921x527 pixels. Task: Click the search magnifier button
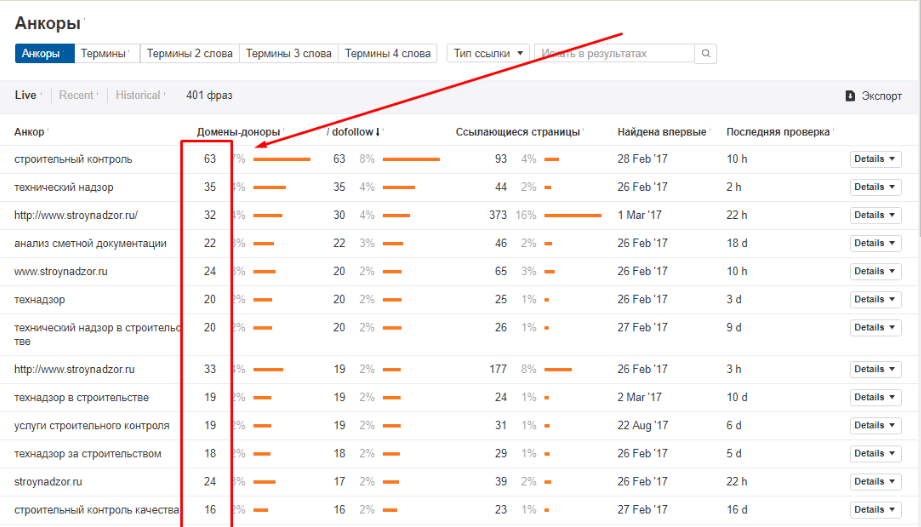(706, 53)
